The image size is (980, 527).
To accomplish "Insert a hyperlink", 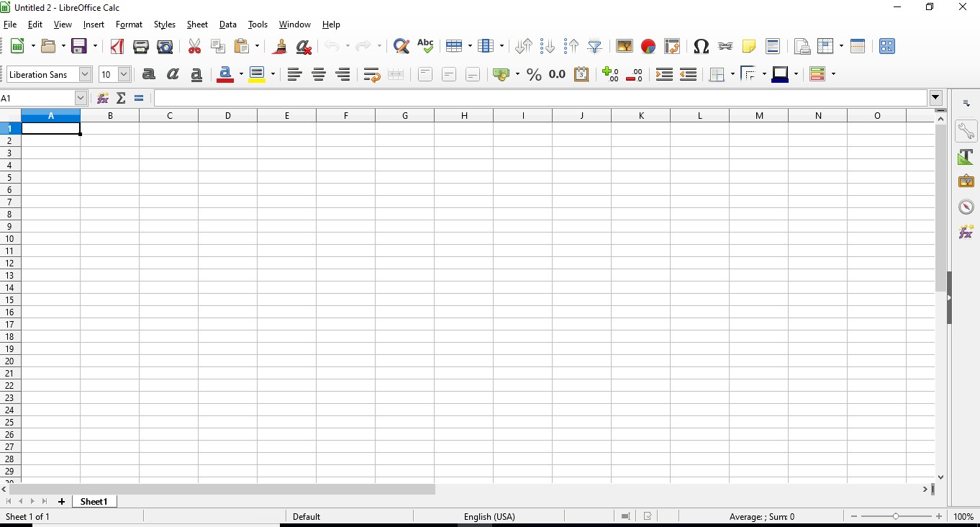I will [725, 46].
